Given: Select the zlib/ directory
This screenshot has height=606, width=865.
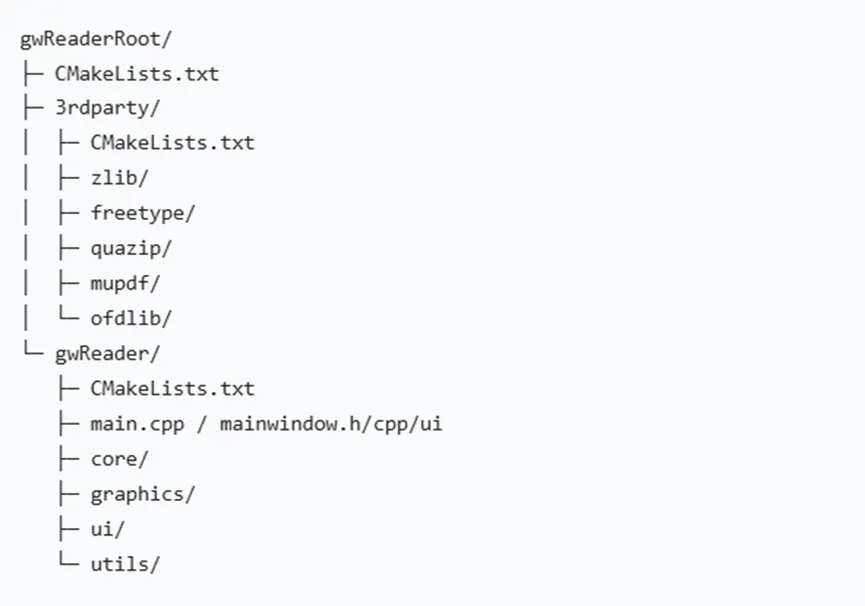Looking at the screenshot, I should tap(120, 178).
